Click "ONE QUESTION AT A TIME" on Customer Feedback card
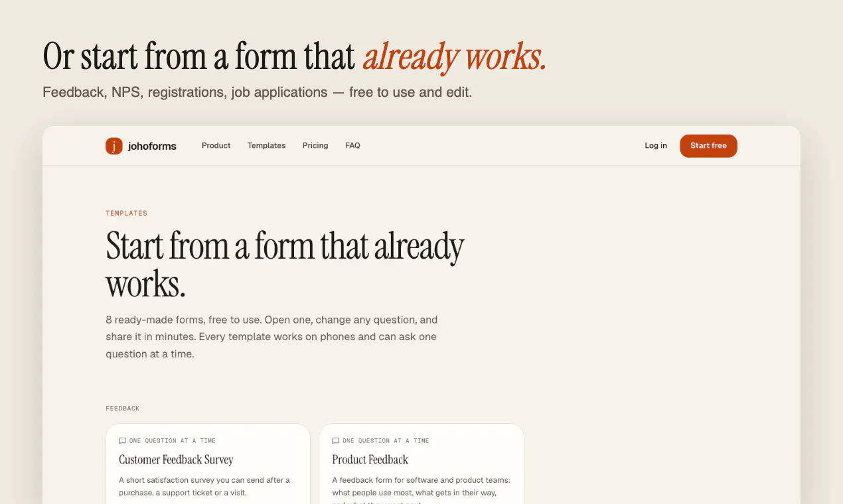843x504 pixels. point(173,440)
